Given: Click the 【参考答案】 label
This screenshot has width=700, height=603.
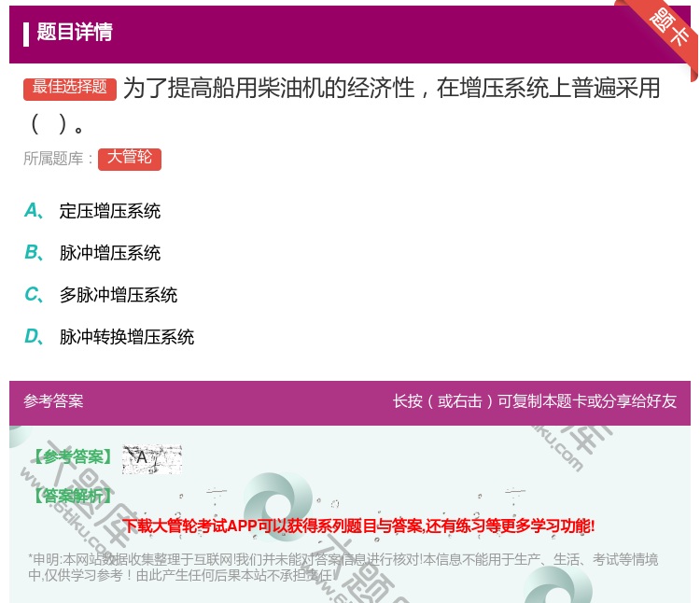Looking at the screenshot, I should click(x=72, y=457).
